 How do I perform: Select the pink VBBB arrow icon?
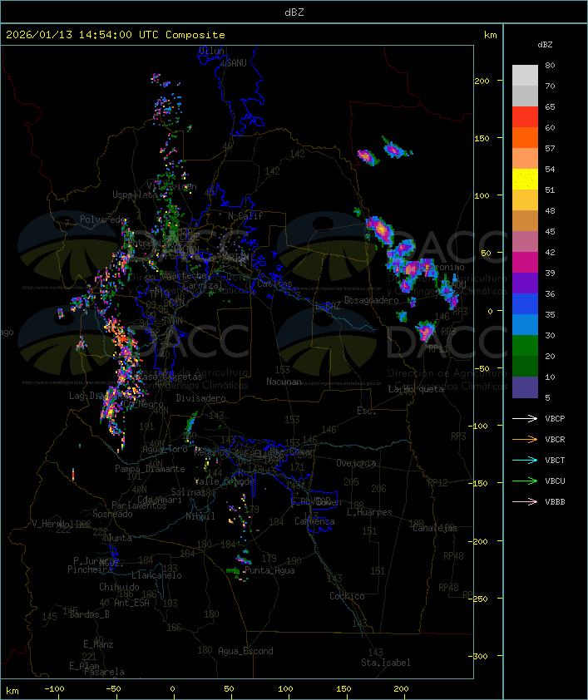[x=526, y=502]
